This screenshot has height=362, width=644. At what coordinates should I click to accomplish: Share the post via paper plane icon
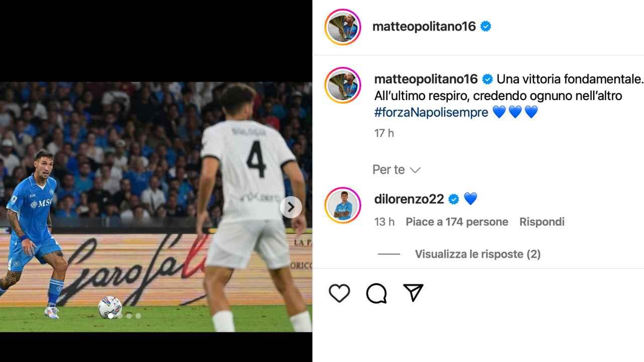pyautogui.click(x=413, y=293)
